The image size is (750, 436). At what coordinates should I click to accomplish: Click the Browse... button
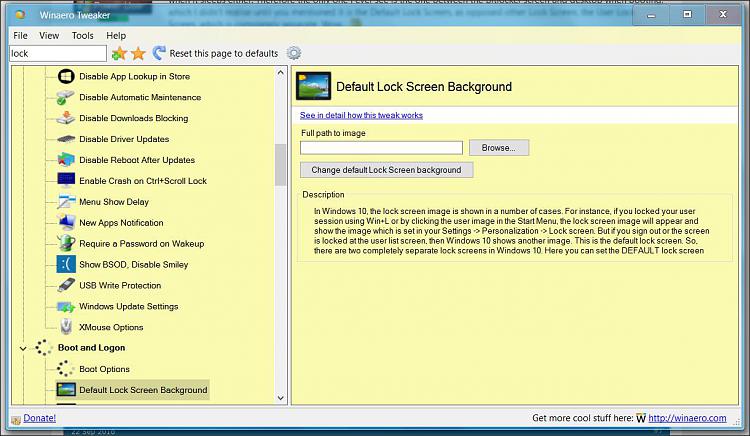499,148
